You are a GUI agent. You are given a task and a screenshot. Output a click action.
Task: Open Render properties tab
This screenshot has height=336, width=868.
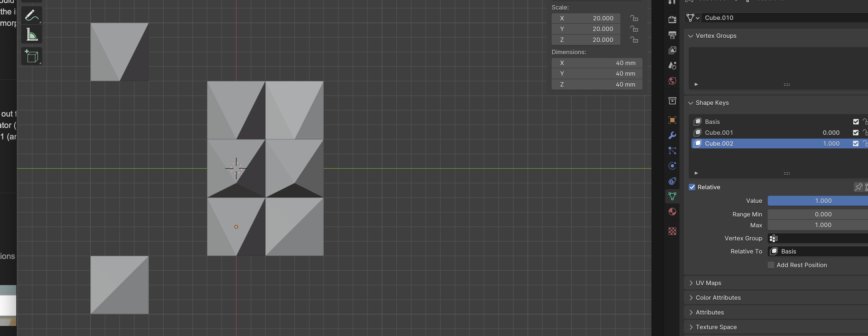(x=672, y=20)
